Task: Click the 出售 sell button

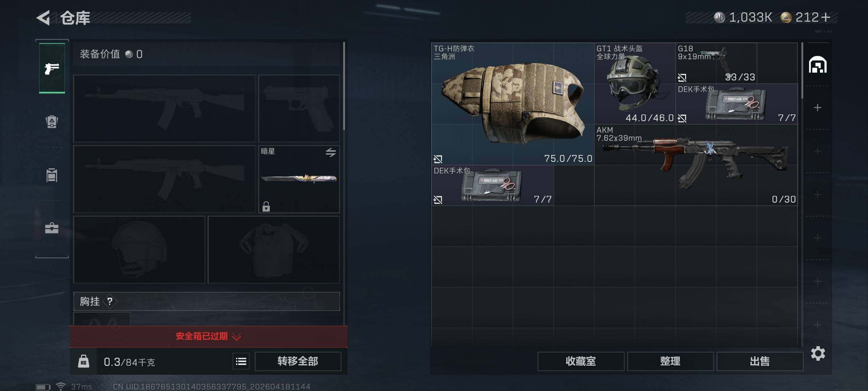Action: coord(760,361)
